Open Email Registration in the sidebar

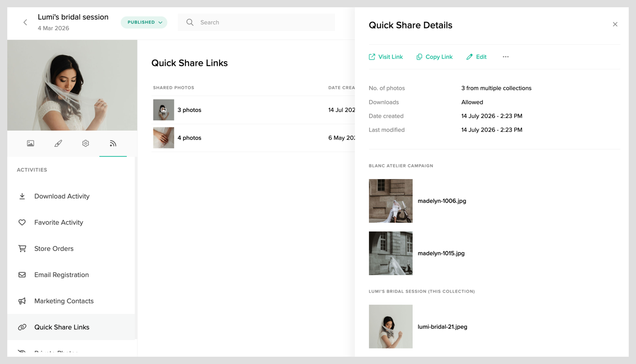click(x=71, y=275)
